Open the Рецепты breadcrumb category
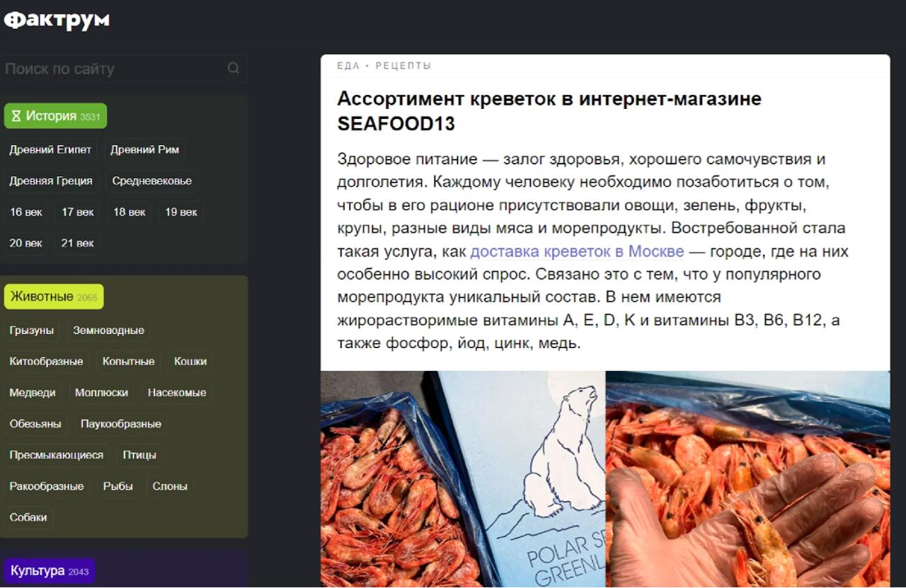 [x=403, y=66]
